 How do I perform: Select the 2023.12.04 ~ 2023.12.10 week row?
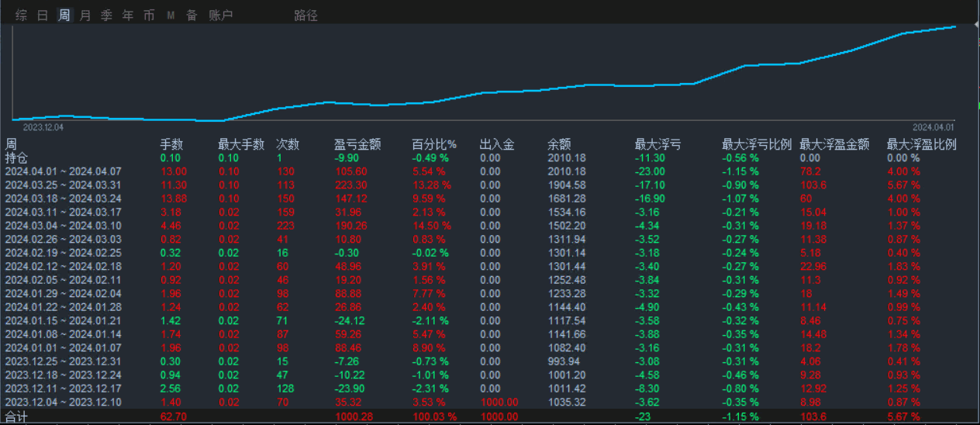490,402
